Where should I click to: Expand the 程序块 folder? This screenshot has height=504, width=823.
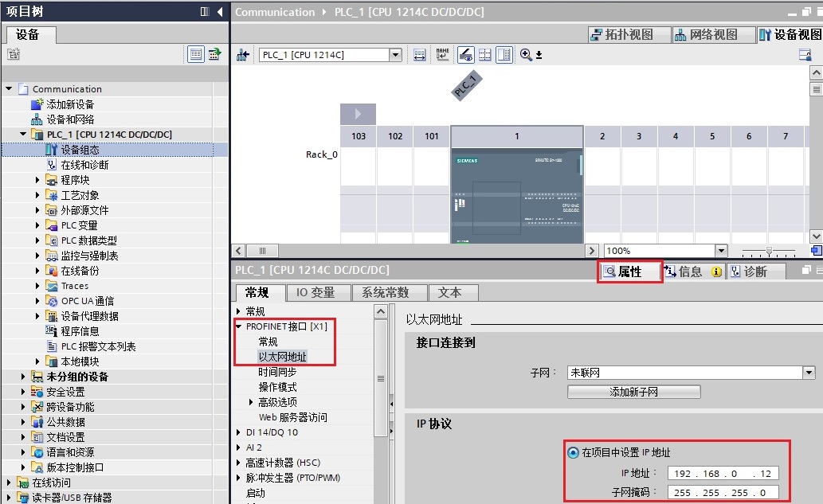click(37, 180)
